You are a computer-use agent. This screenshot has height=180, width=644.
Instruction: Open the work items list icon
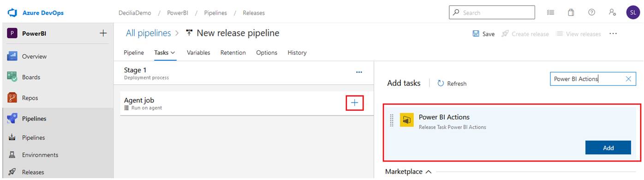[550, 12]
